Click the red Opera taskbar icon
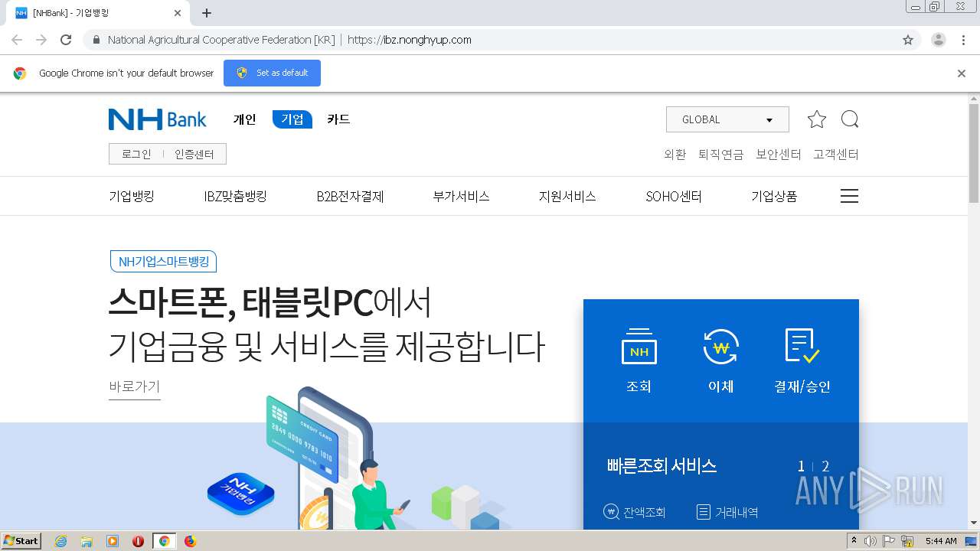 click(x=139, y=541)
